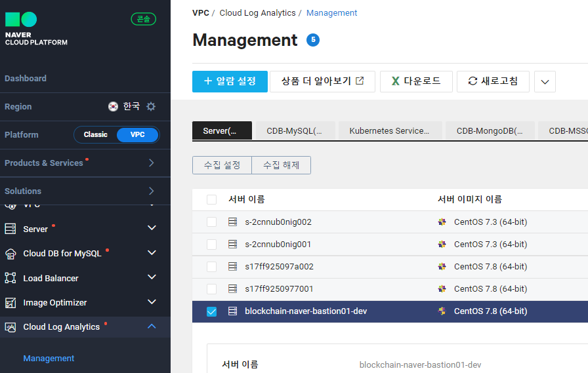Click the Cloud DB for MySQL icon

coord(10,254)
